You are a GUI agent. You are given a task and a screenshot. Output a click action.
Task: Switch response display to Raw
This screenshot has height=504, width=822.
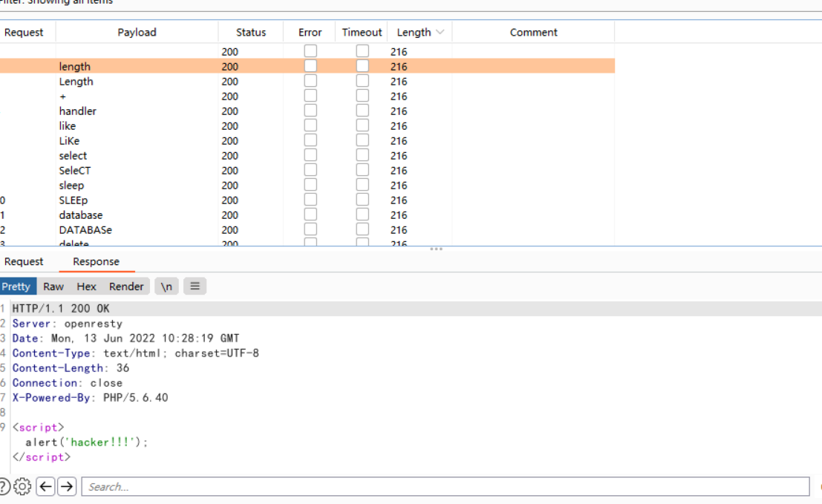point(53,286)
